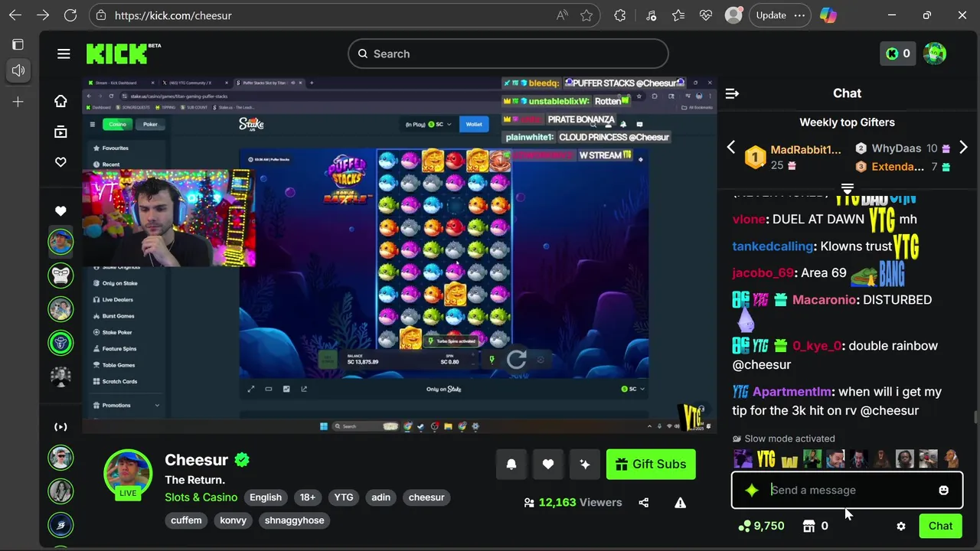Viewport: 980px width, 551px height.
Task: Click the Kick search box
Action: [x=508, y=54]
